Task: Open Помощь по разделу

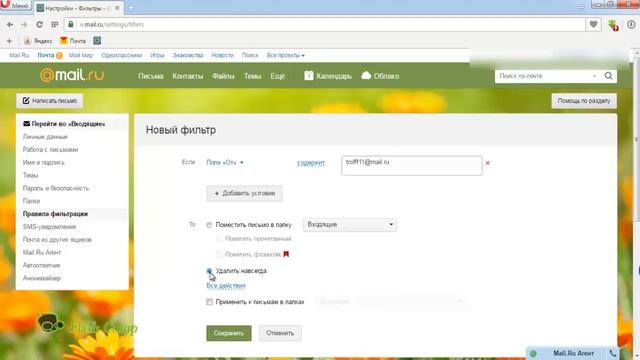Action: point(584,101)
